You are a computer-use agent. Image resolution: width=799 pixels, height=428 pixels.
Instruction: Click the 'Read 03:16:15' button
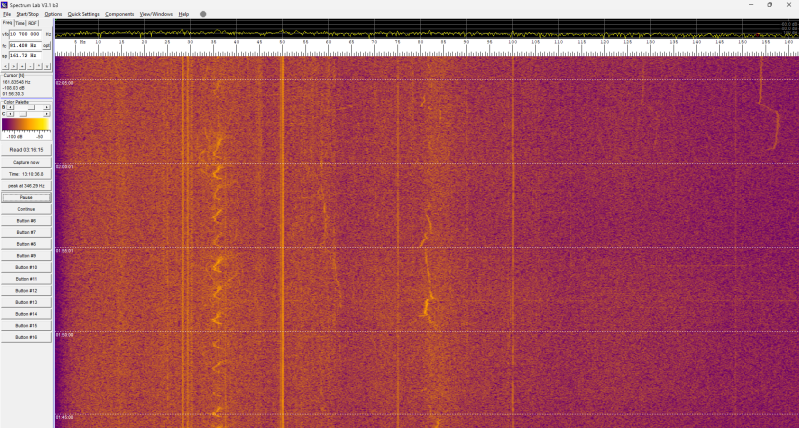pyautogui.click(x=26, y=150)
